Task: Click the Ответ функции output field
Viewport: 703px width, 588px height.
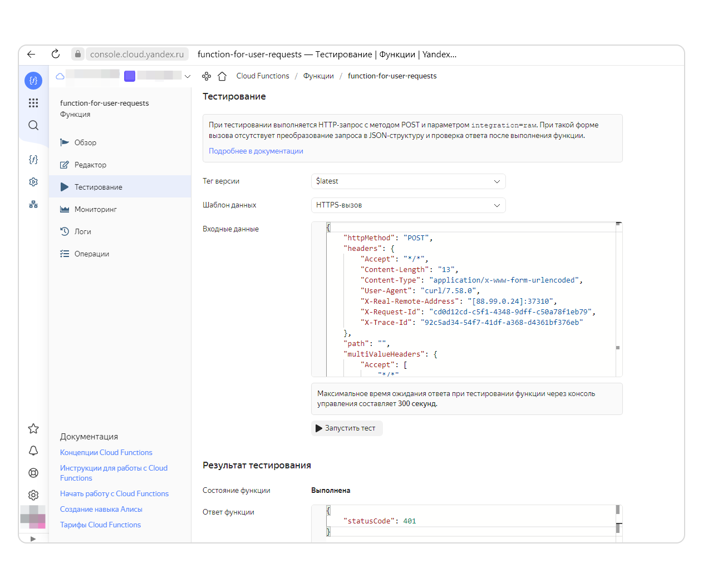Action: [466, 523]
